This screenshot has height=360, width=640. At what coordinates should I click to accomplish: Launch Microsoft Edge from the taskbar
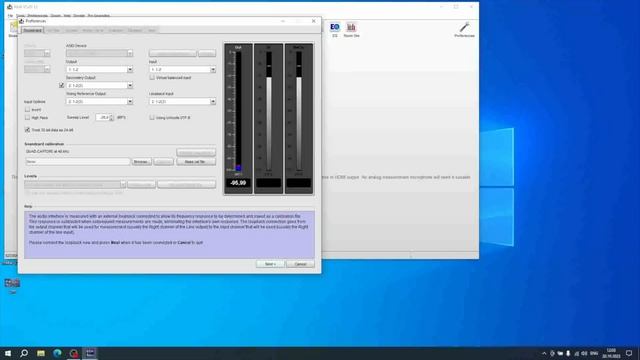[57, 353]
